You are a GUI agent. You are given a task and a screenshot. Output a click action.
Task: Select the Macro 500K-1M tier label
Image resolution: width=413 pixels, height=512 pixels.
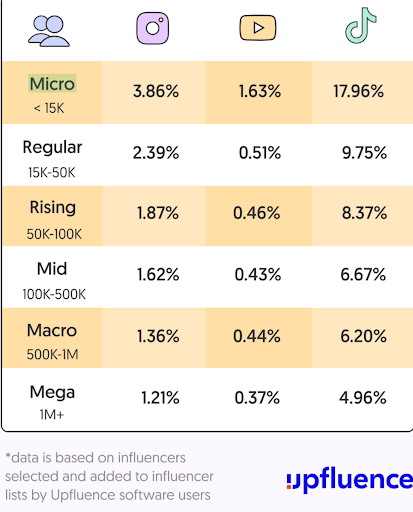(52, 341)
